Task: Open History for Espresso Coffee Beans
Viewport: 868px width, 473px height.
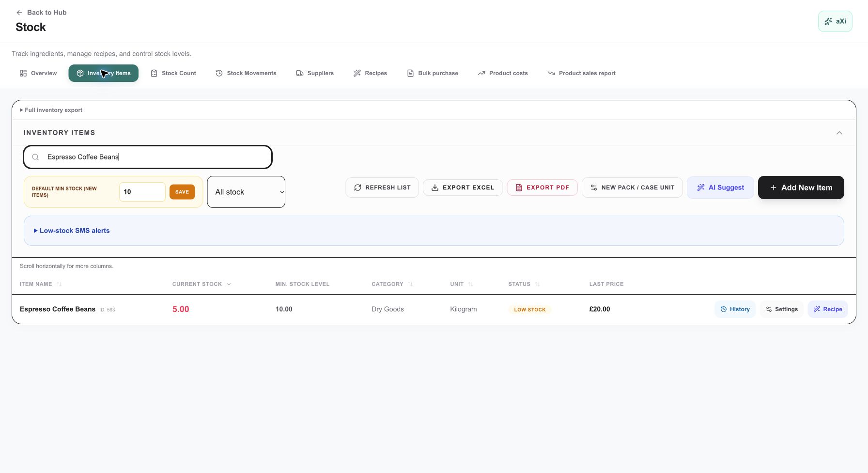Action: click(735, 309)
